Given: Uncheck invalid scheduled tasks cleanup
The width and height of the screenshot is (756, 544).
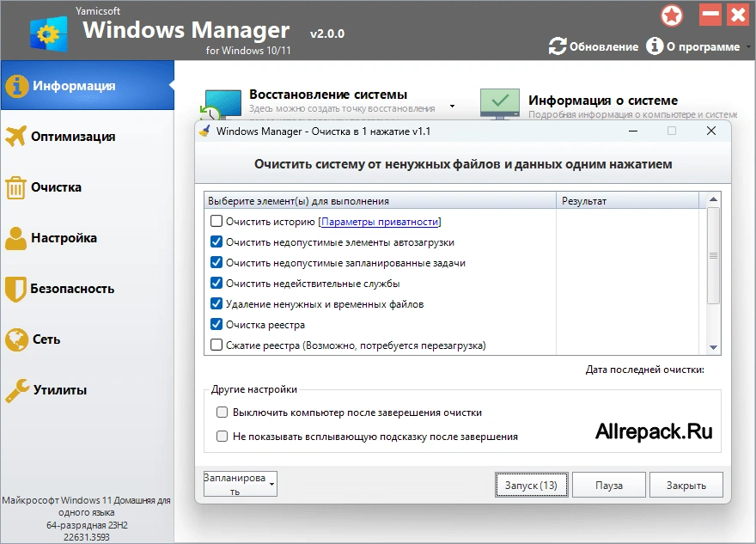Looking at the screenshot, I should coord(216,262).
